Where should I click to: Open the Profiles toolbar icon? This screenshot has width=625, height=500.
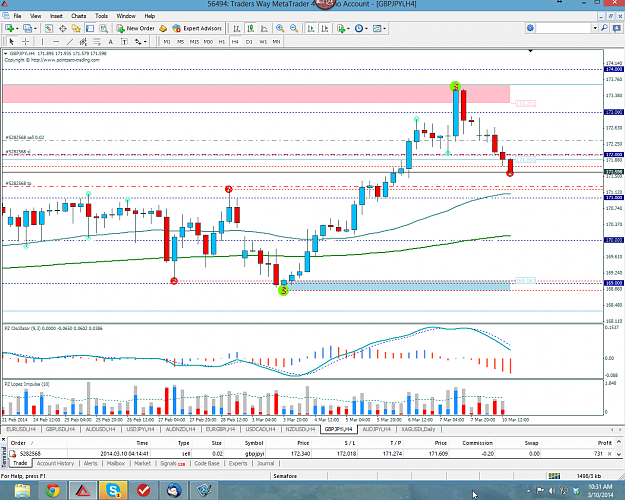click(x=27, y=28)
